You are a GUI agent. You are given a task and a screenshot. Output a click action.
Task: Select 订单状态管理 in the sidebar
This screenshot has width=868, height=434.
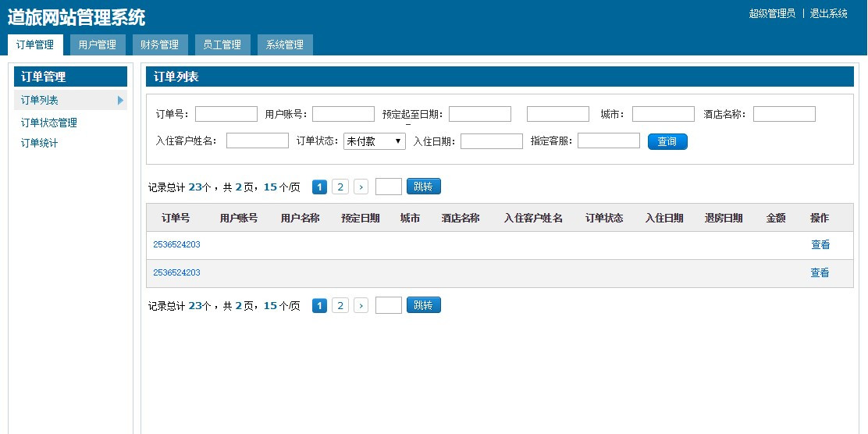[x=49, y=123]
